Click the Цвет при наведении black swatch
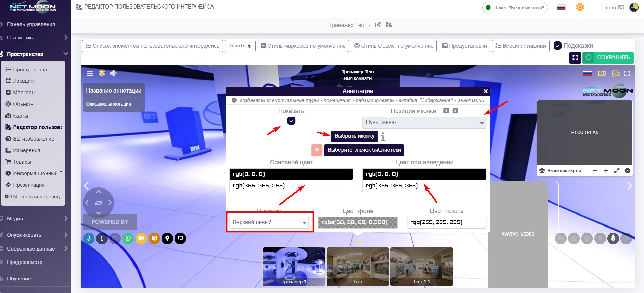644x293 pixels. (x=424, y=174)
